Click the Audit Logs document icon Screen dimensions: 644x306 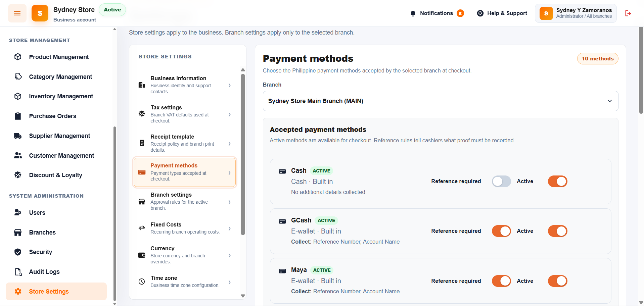pyautogui.click(x=18, y=272)
